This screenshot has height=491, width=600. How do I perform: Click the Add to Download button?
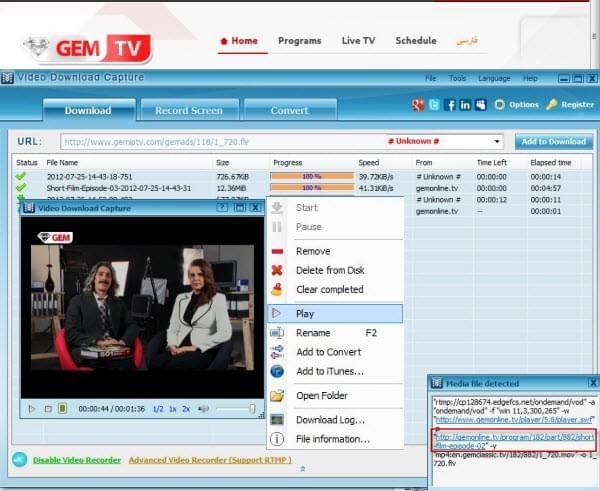click(554, 141)
